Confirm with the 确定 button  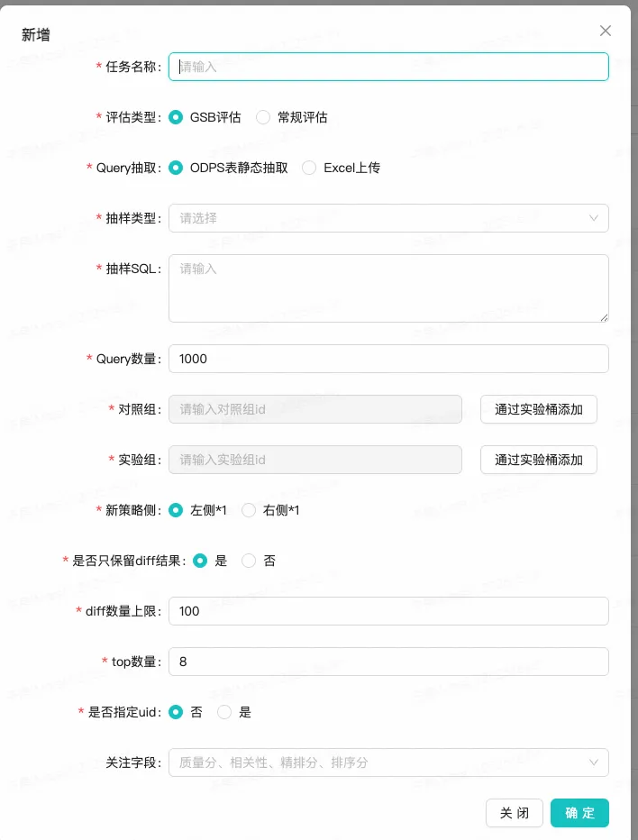pyautogui.click(x=579, y=813)
